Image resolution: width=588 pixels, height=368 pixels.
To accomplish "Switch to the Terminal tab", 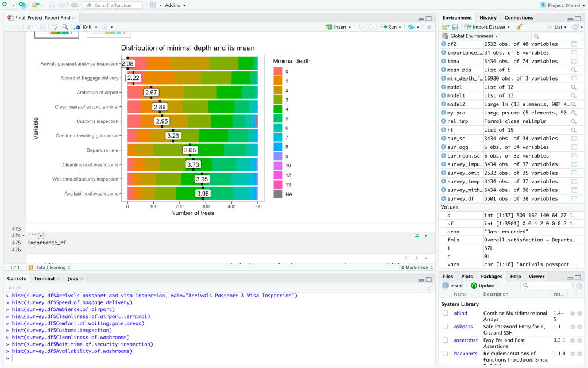I will 44,278.
